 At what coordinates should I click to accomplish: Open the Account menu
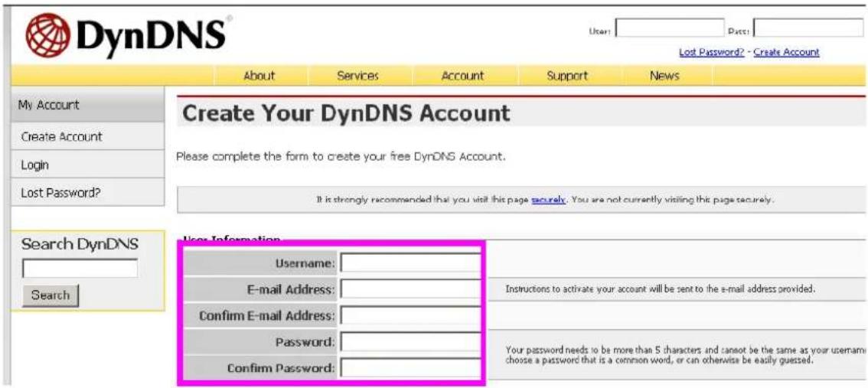coord(462,76)
